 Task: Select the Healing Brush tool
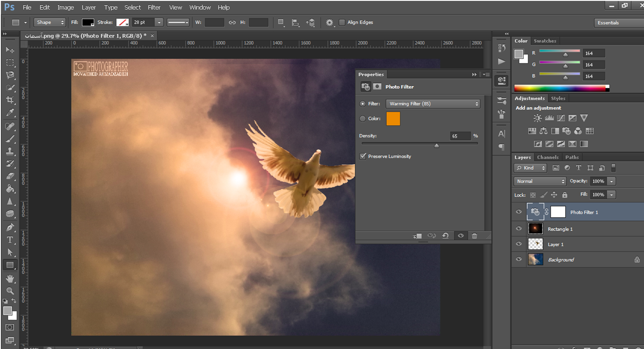[x=10, y=126]
